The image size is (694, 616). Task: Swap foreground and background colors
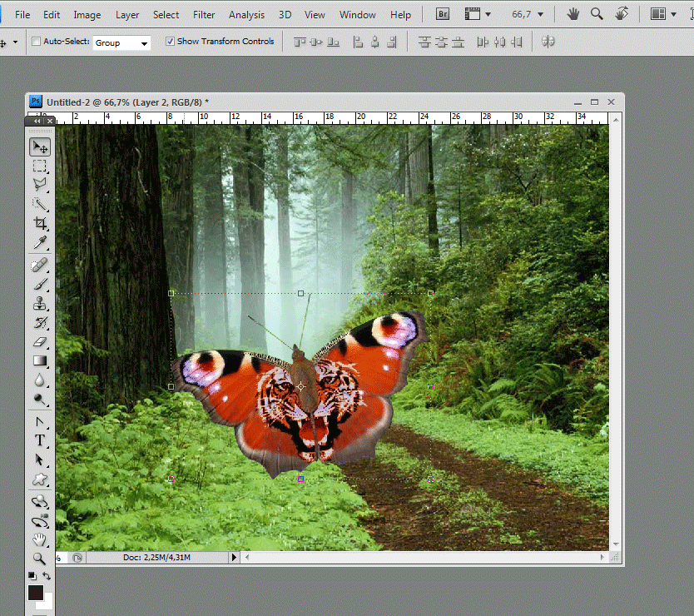tap(47, 576)
